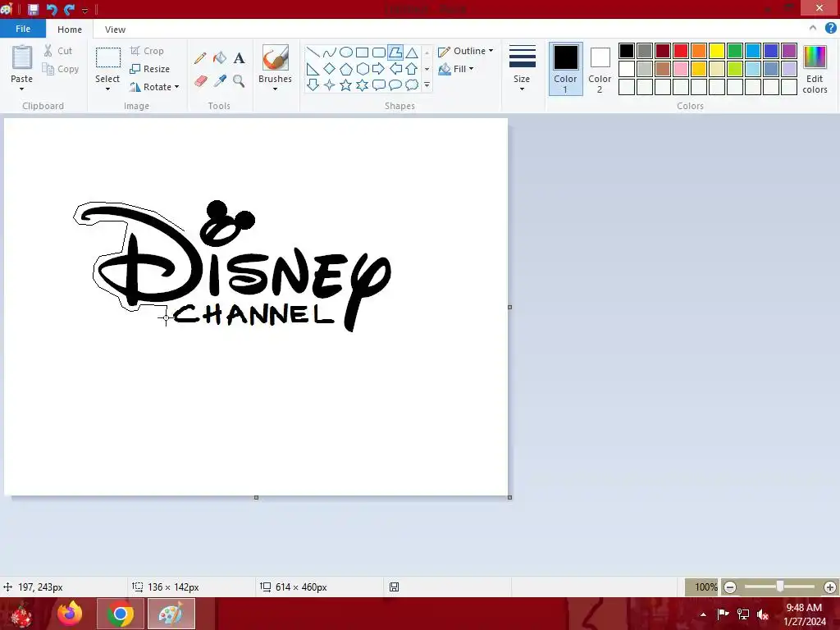
Task: Open the shape Fill dropdown
Action: (456, 69)
